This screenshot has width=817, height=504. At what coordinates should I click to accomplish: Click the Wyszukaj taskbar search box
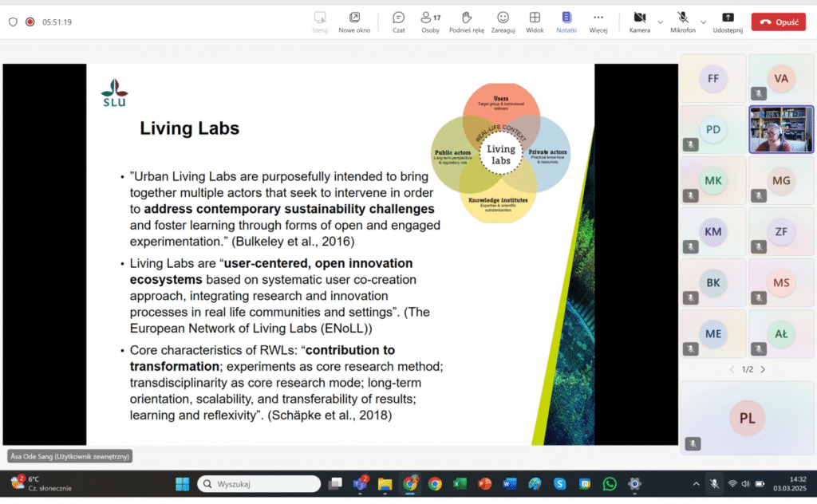(x=259, y=484)
